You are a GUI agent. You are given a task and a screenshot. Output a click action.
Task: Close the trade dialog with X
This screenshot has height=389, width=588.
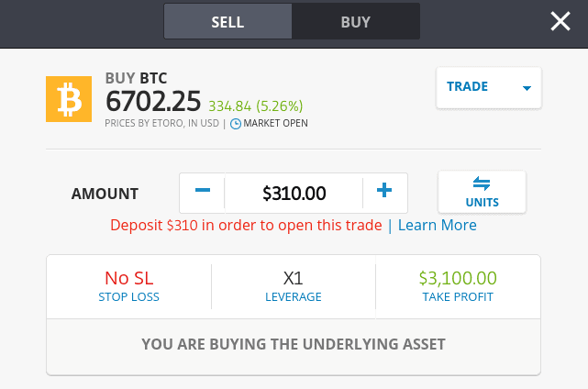point(560,21)
